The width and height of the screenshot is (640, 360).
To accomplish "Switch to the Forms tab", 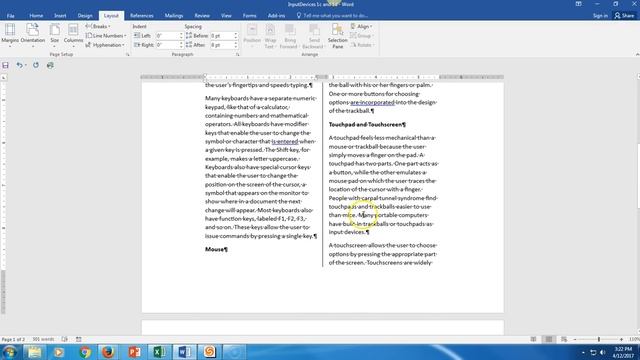I will (x=249, y=16).
